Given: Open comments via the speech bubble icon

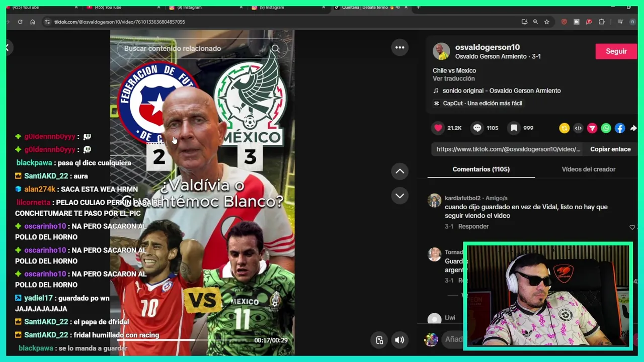Looking at the screenshot, I should click(x=477, y=128).
